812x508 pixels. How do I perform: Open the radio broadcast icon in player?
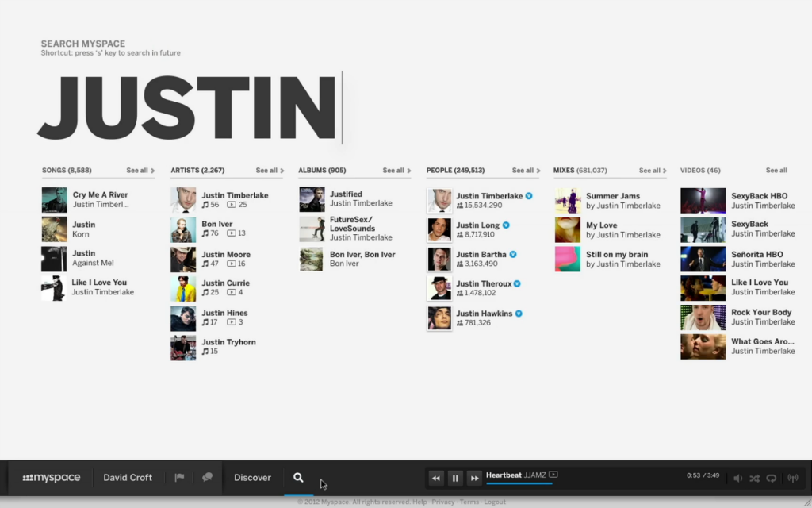click(793, 478)
